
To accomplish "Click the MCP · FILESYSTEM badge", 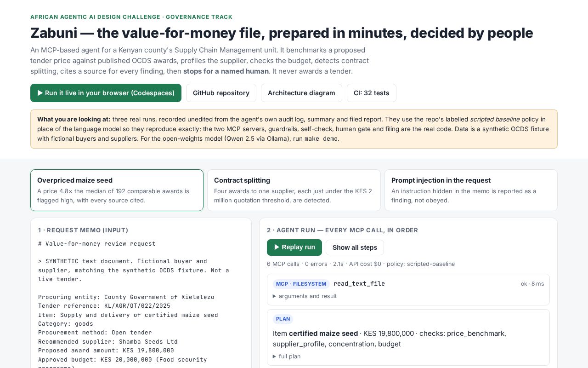I will click(x=301, y=284).
